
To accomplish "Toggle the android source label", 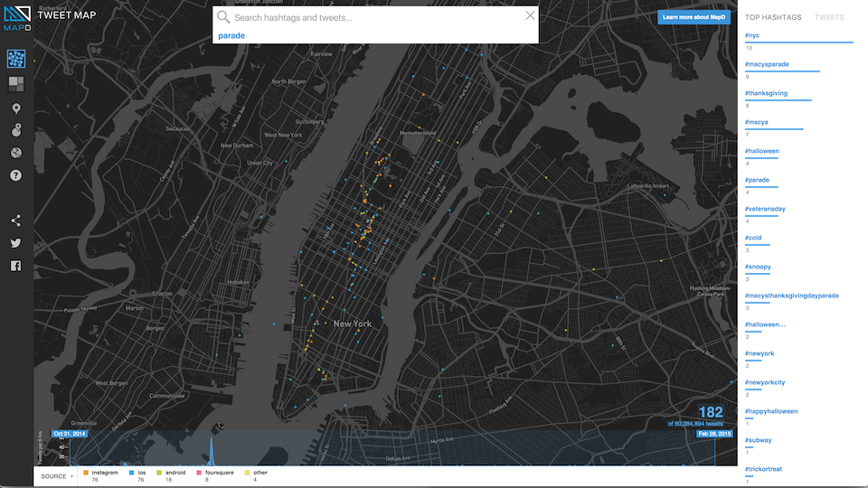I will tap(175, 473).
